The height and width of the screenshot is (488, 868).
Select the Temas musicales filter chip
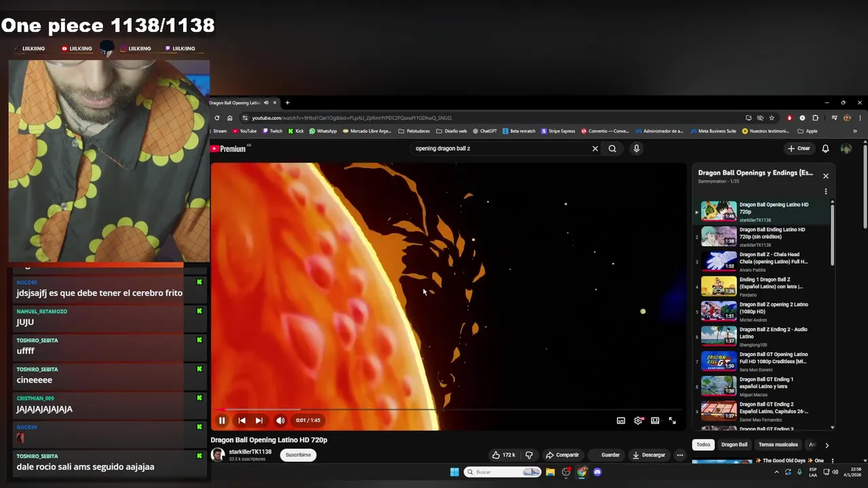point(778,445)
